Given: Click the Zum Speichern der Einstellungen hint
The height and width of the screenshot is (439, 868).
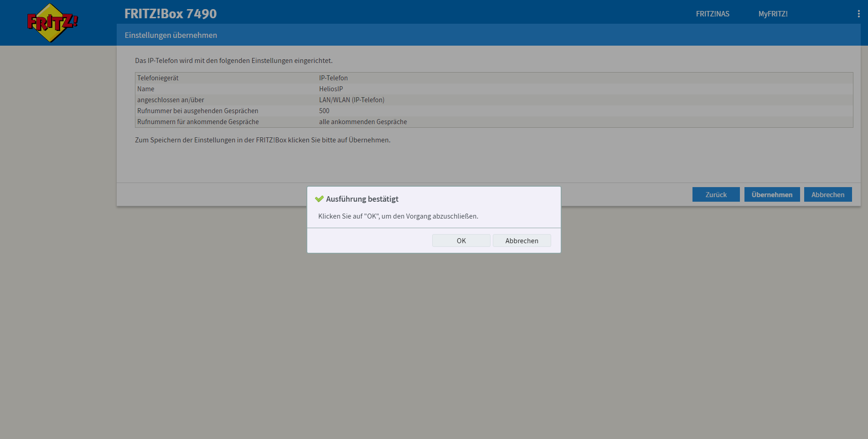Looking at the screenshot, I should [x=263, y=140].
